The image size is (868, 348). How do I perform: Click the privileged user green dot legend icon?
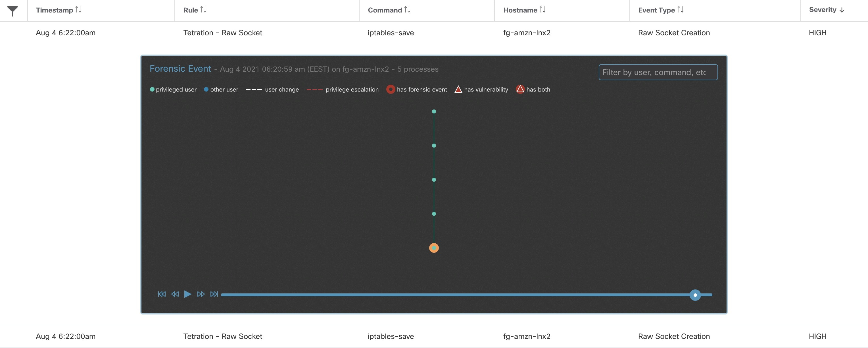pos(152,90)
